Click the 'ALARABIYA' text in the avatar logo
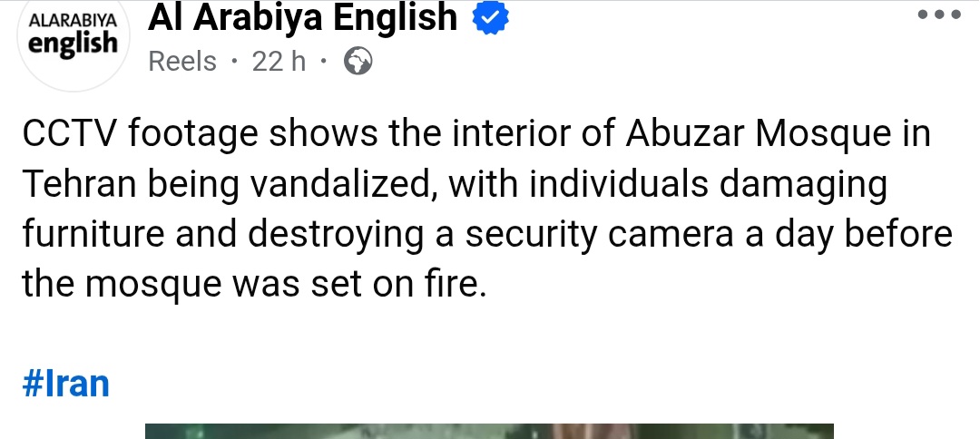The width and height of the screenshot is (980, 439). 73,19
